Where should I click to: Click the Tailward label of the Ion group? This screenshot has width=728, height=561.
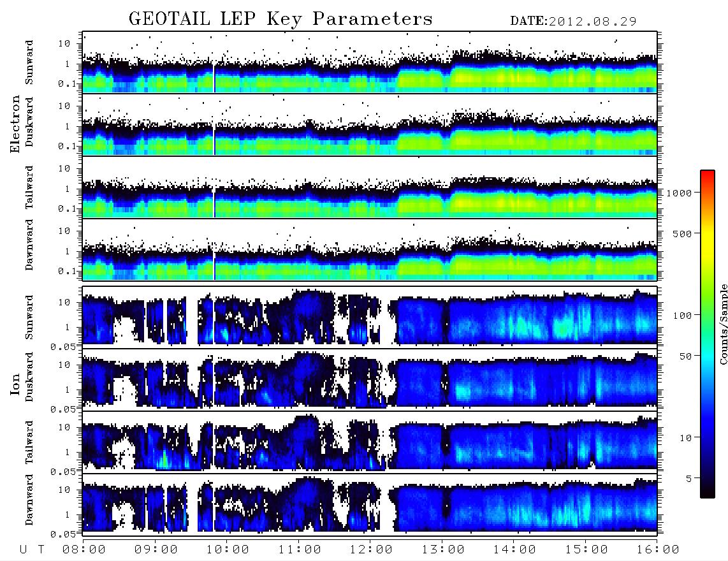pos(29,442)
